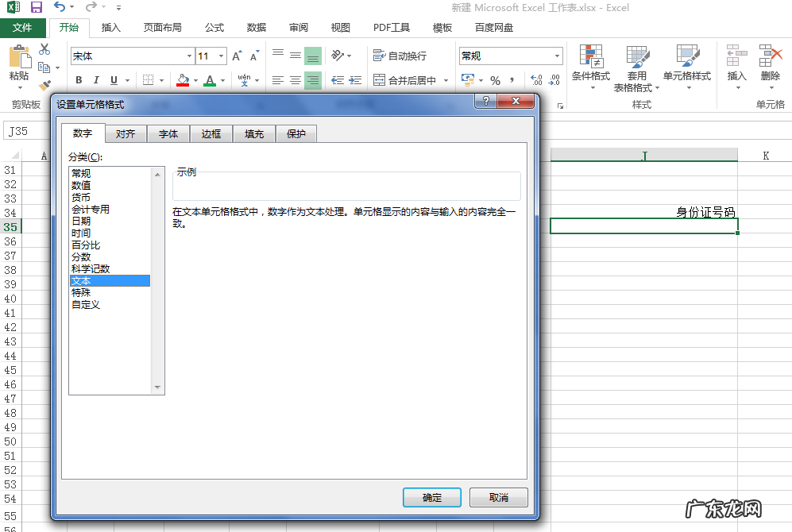The image size is (792, 532).
Task: Click the text orientation icon
Action: 338,55
